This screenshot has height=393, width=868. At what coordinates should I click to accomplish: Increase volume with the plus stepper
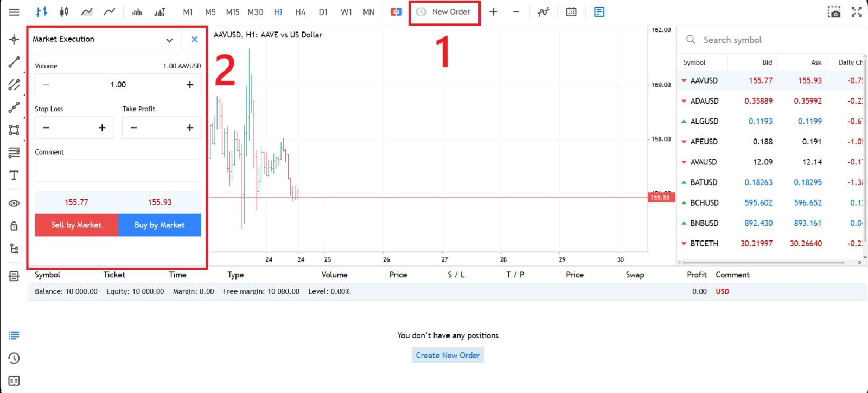click(189, 84)
